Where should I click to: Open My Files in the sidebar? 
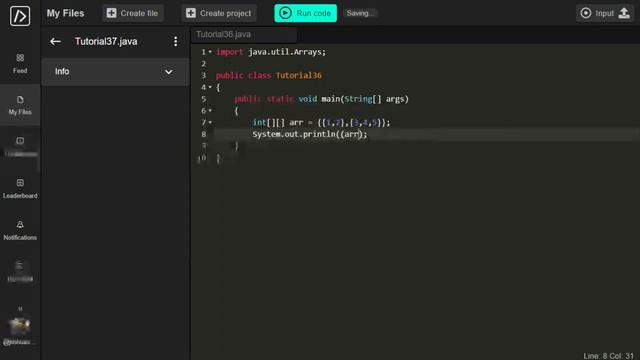click(x=20, y=105)
